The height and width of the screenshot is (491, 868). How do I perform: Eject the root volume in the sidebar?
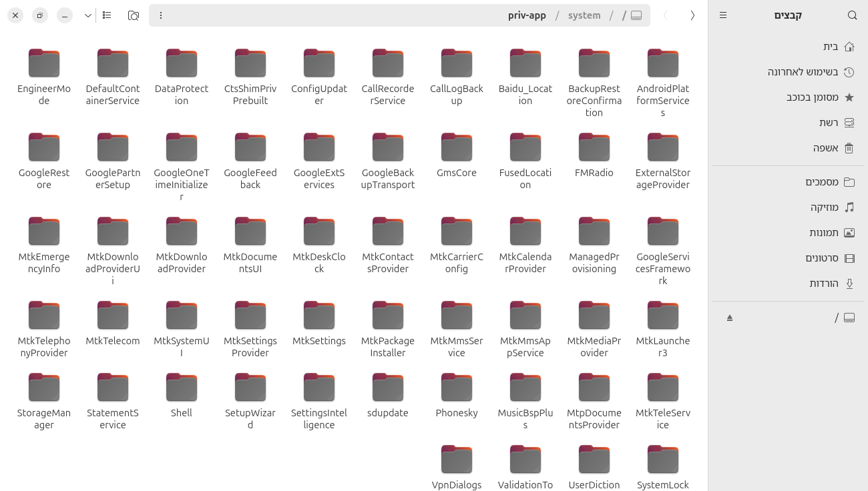pos(730,318)
